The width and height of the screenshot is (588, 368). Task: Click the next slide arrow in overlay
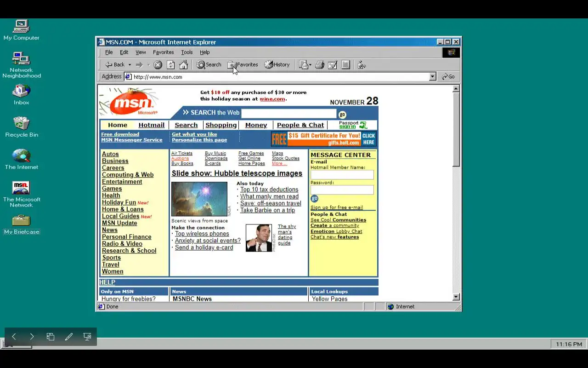(x=32, y=337)
